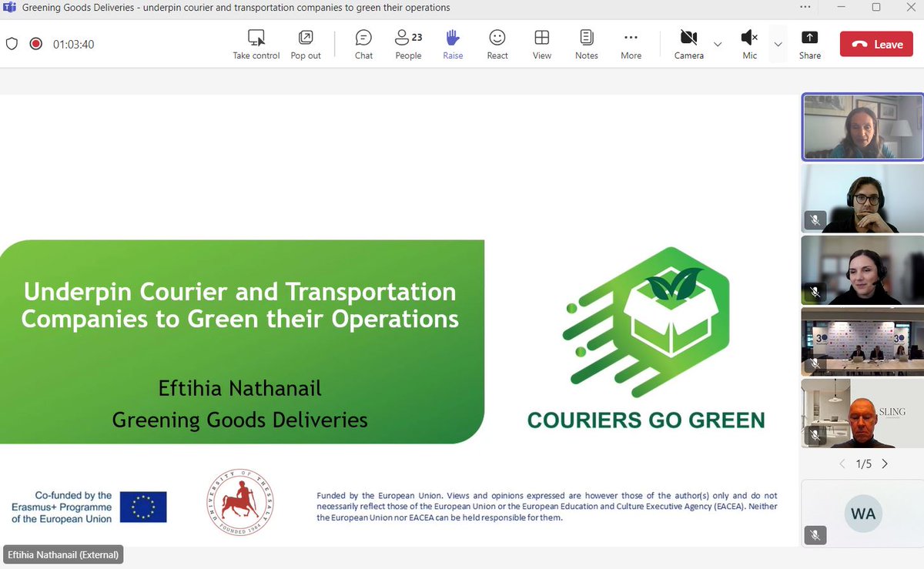Pop out the shared content
This screenshot has height=569, width=924.
tap(306, 45)
